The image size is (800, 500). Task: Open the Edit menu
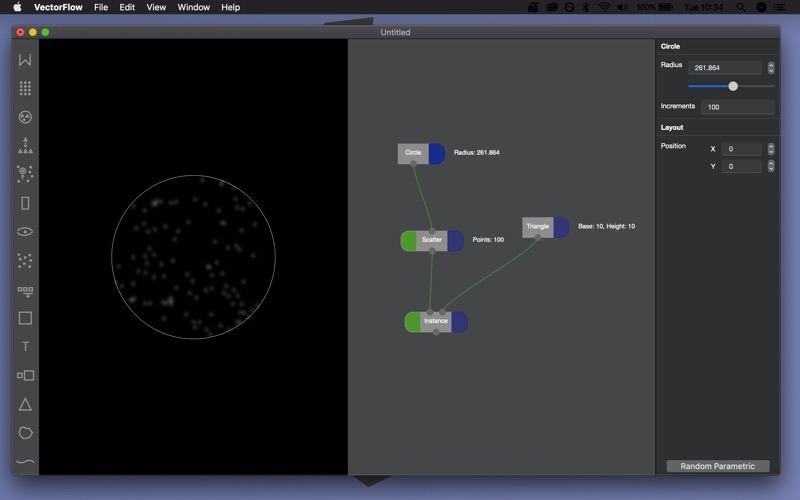(x=127, y=7)
